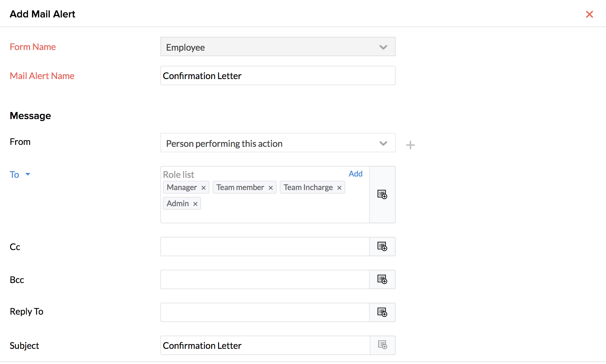The height and width of the screenshot is (364, 606).
Task: Click into the Cc input field
Action: click(265, 247)
